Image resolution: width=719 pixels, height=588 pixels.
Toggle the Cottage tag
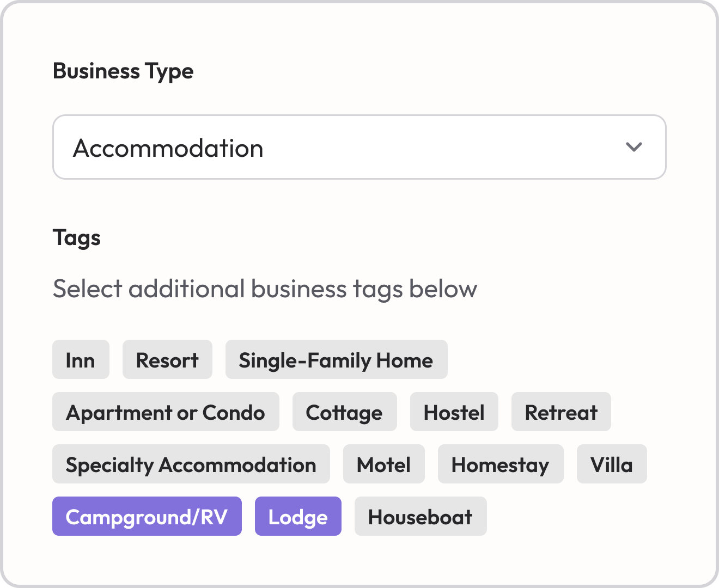tap(344, 412)
